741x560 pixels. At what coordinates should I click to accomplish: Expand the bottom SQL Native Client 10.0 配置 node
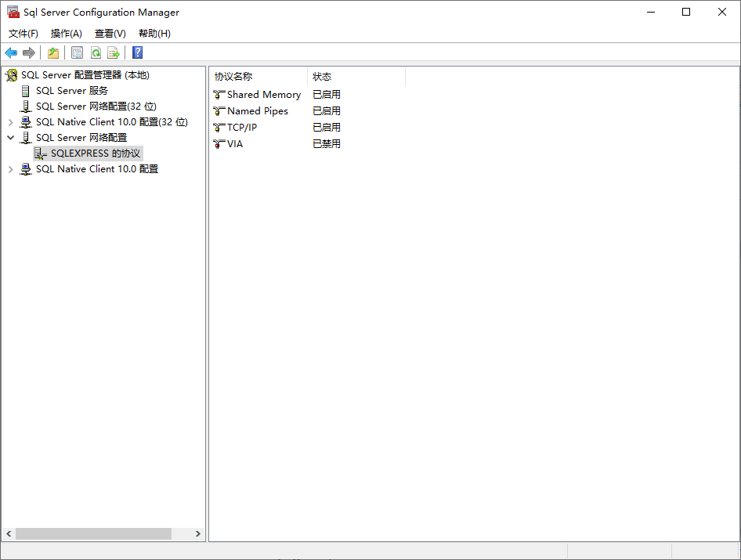click(x=10, y=169)
